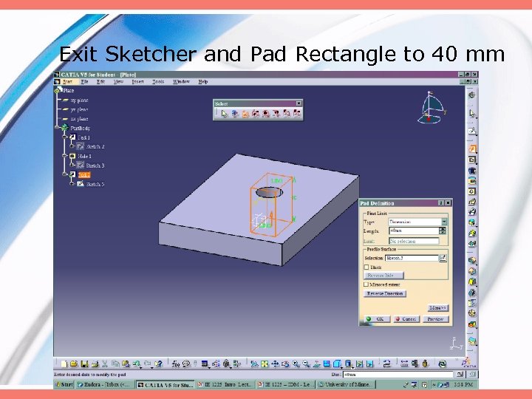Collapse the Hole.1 node expander in the tree
Image resolution: width=532 pixels, height=399 pixels.
tap(64, 156)
